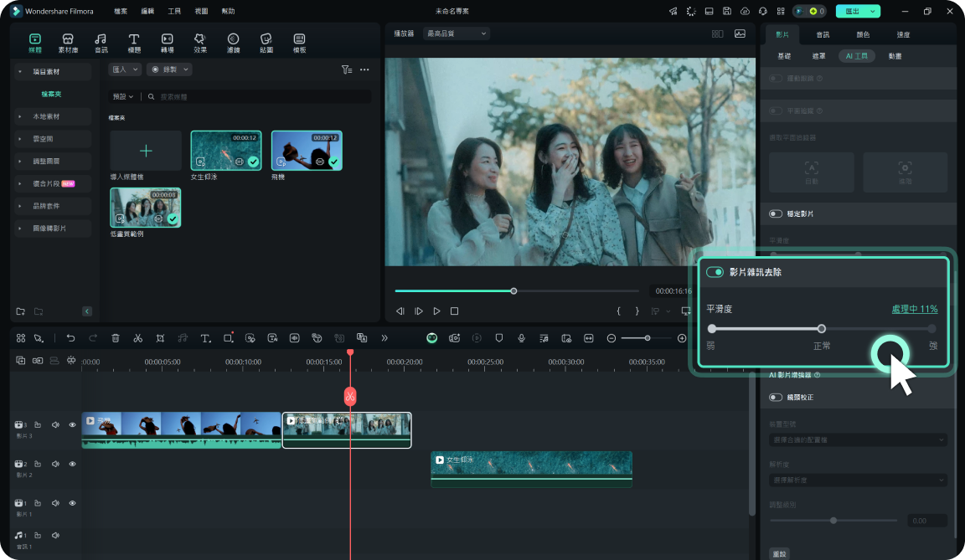Click the zoom out minus icon on timeline
965x560 pixels.
pos(612,338)
